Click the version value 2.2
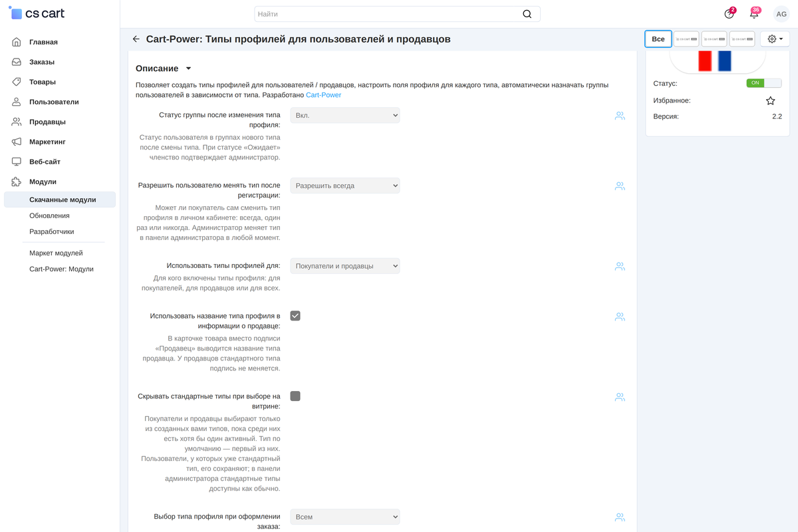 (777, 116)
